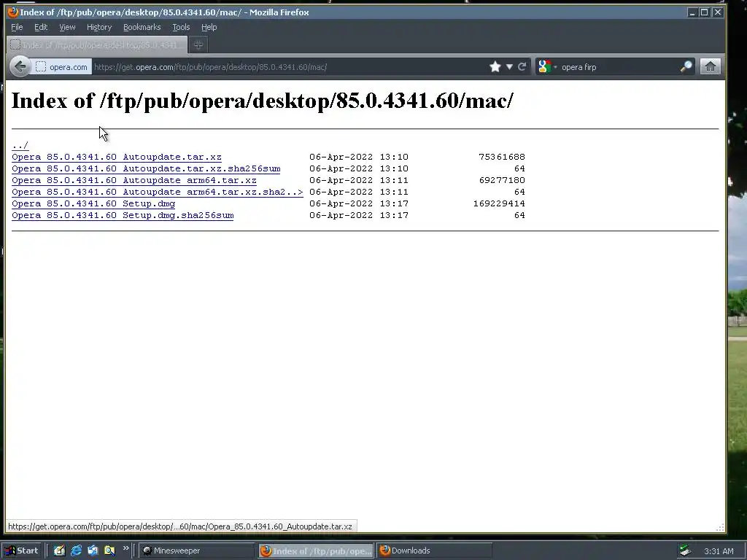Download Opera_85.0.4341.60_Autoupdate_arm64.tar.xz
This screenshot has width=747, height=560.
point(134,181)
